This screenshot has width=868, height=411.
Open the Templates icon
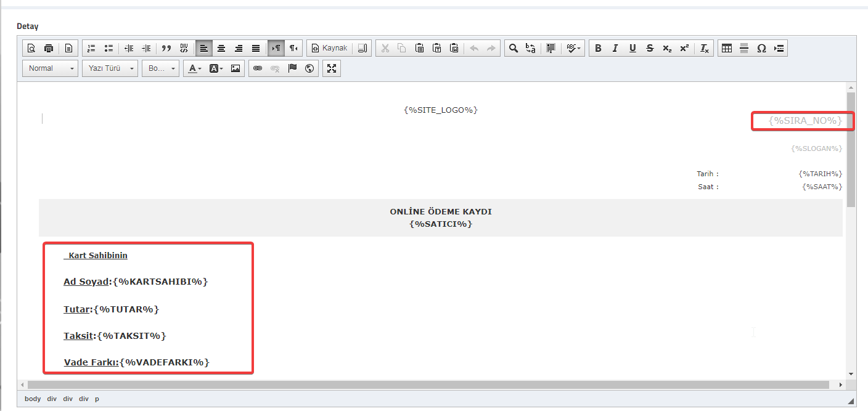68,48
